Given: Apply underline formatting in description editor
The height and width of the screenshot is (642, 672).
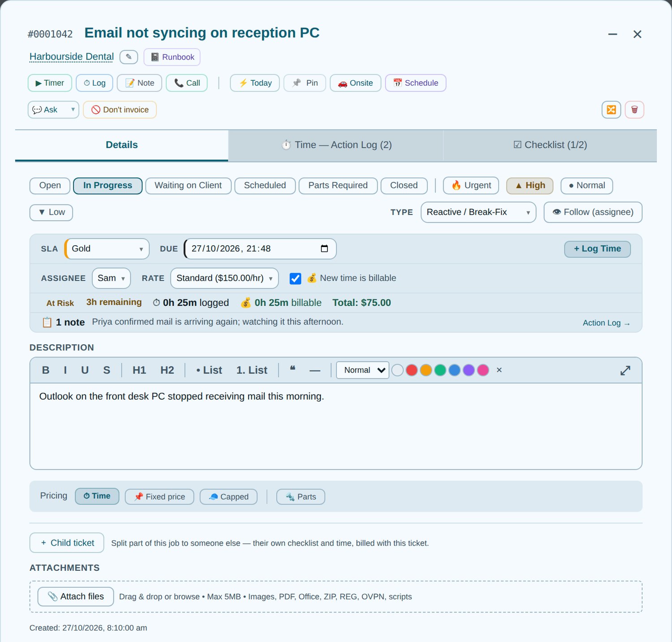Looking at the screenshot, I should [85, 370].
